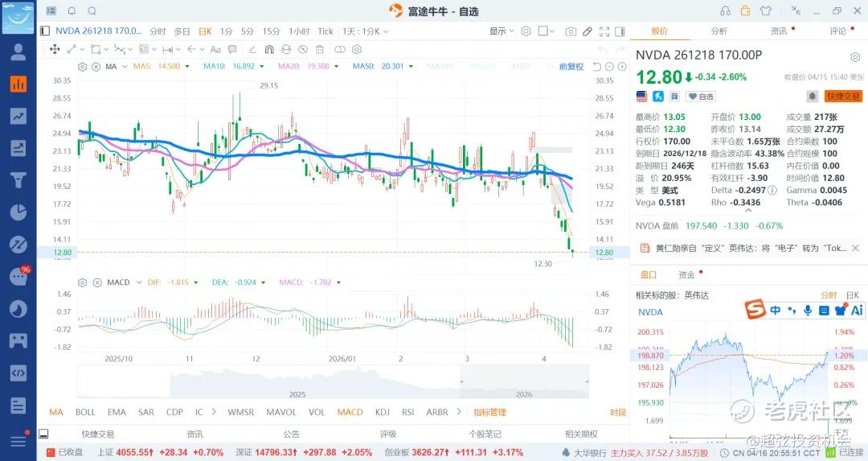The height and width of the screenshot is (461, 868).
Task: Dismiss the news headline banner with X
Action: 855,249
